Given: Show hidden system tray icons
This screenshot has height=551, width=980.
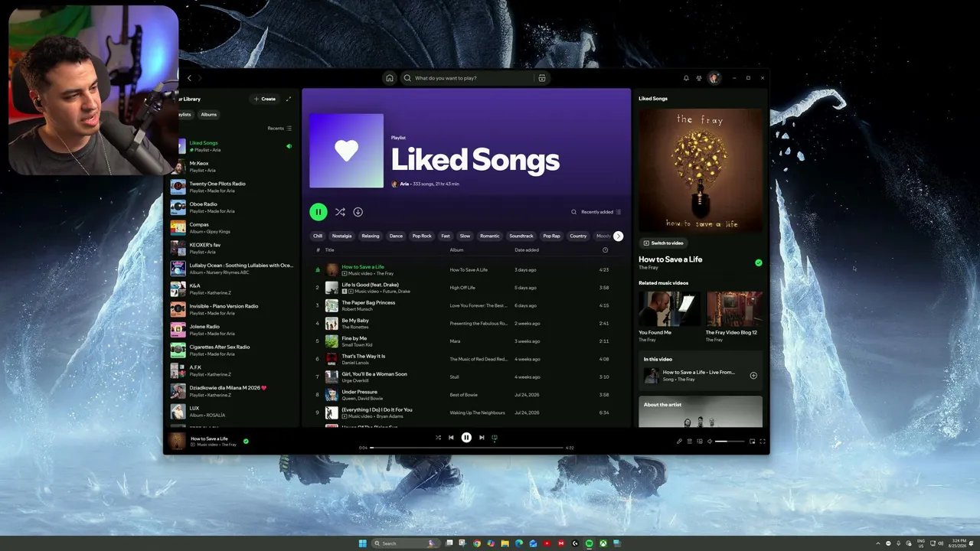Looking at the screenshot, I should [878, 543].
